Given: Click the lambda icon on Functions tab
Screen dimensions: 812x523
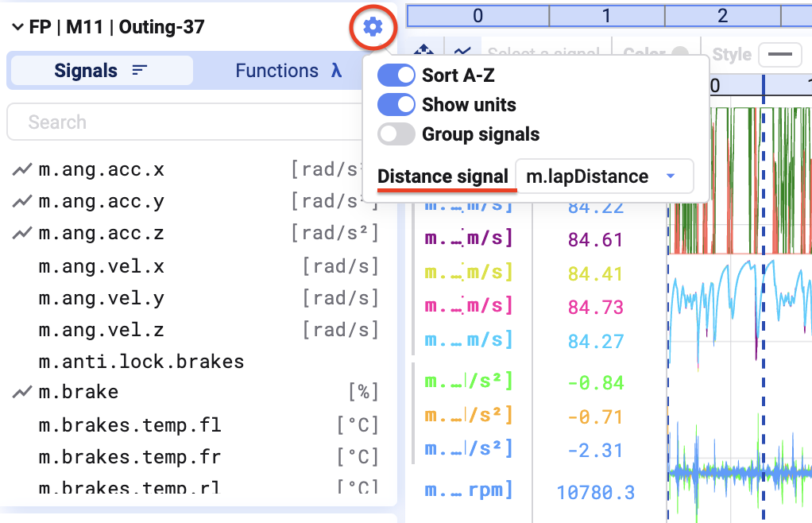Looking at the screenshot, I should 337,71.
